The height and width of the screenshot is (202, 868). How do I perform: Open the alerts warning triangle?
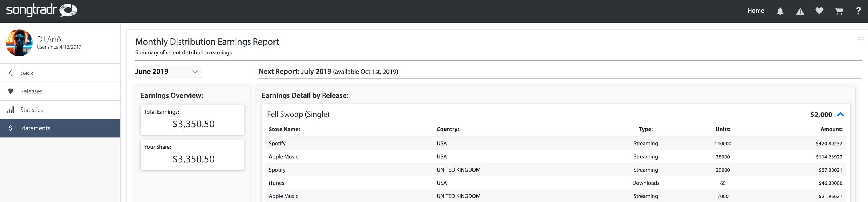[x=800, y=11]
